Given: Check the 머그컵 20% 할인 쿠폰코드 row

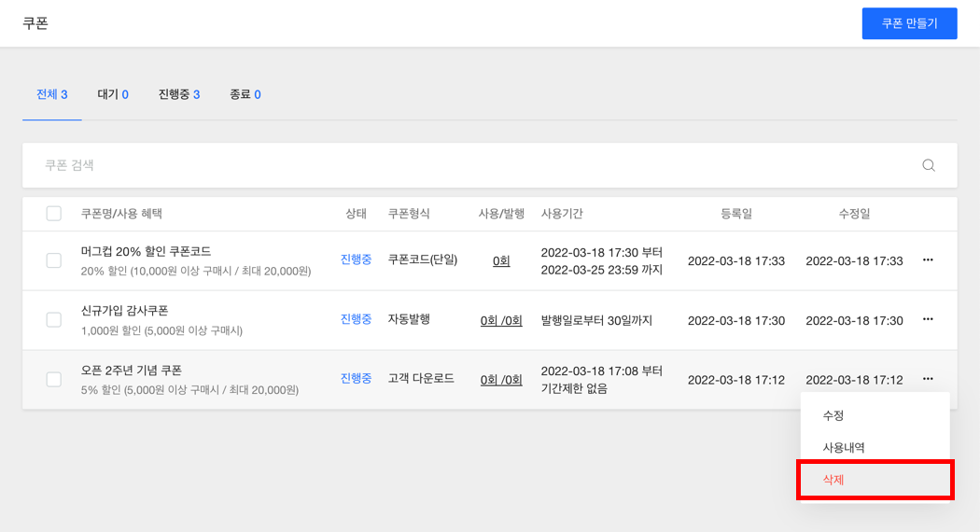Looking at the screenshot, I should click(54, 260).
